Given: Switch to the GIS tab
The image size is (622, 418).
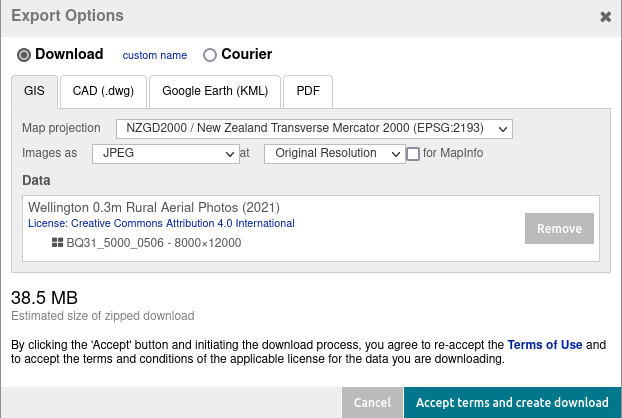Looking at the screenshot, I should pyautogui.click(x=34, y=91).
